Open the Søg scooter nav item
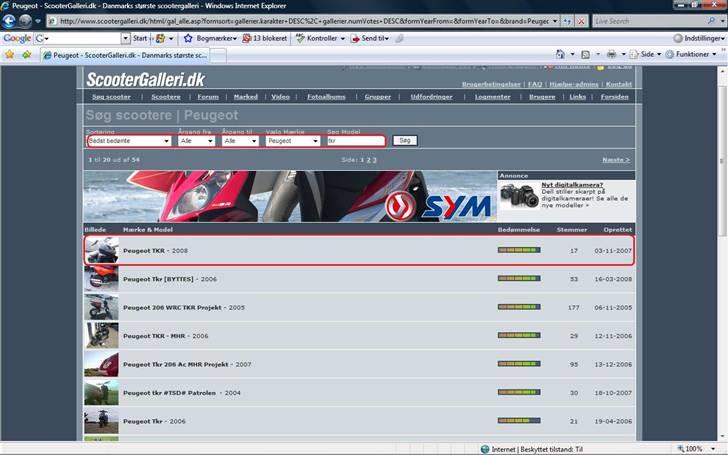 [111, 97]
